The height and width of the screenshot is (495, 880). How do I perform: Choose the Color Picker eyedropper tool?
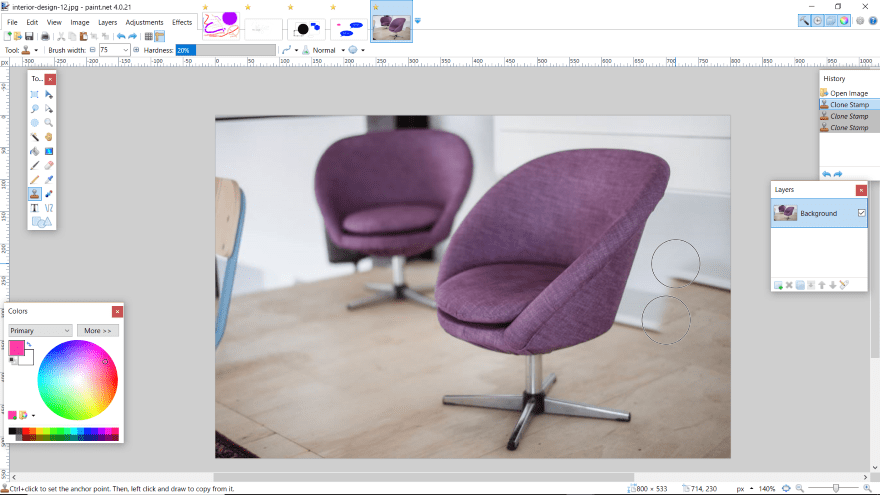tap(48, 179)
